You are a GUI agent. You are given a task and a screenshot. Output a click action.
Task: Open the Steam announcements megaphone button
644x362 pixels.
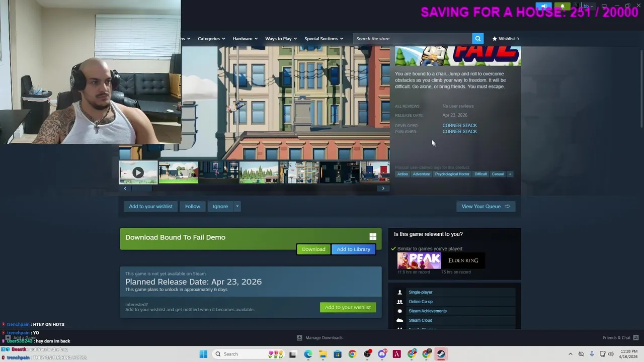pyautogui.click(x=544, y=7)
